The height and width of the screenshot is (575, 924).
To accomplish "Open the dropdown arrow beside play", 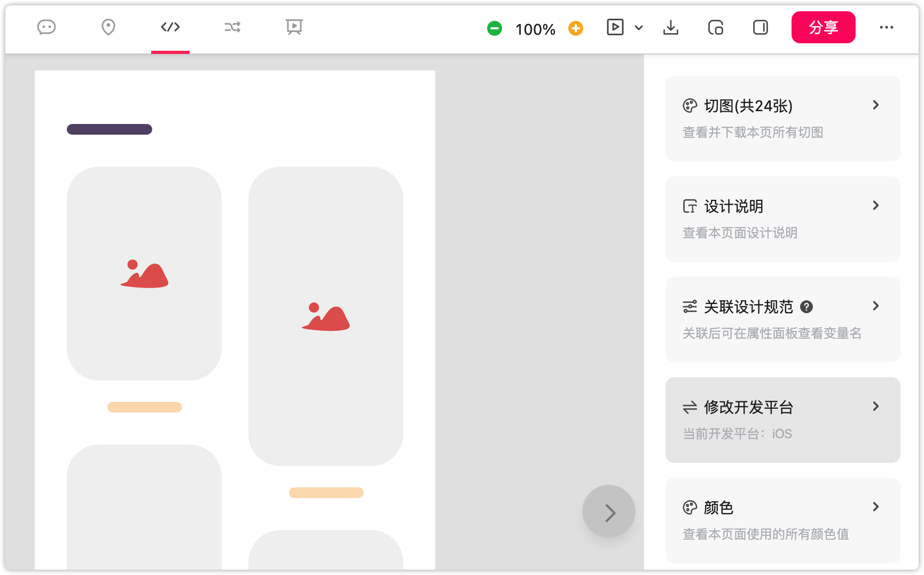I will pyautogui.click(x=639, y=28).
